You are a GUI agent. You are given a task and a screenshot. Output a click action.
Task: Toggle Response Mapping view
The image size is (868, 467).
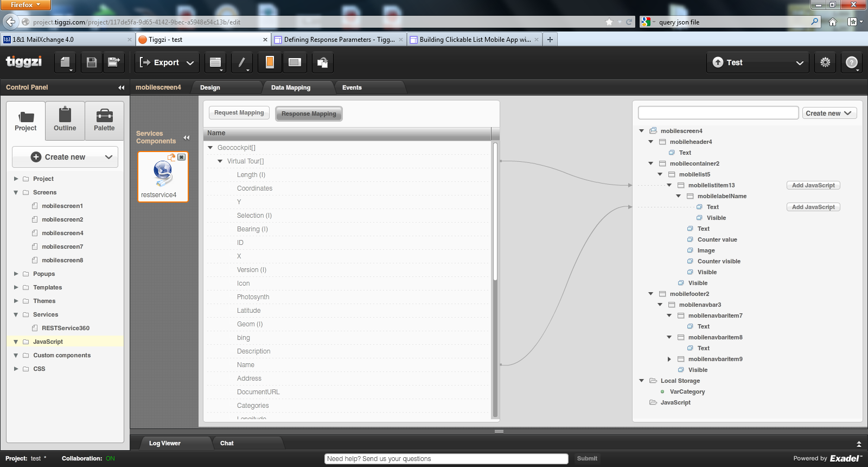pos(309,113)
